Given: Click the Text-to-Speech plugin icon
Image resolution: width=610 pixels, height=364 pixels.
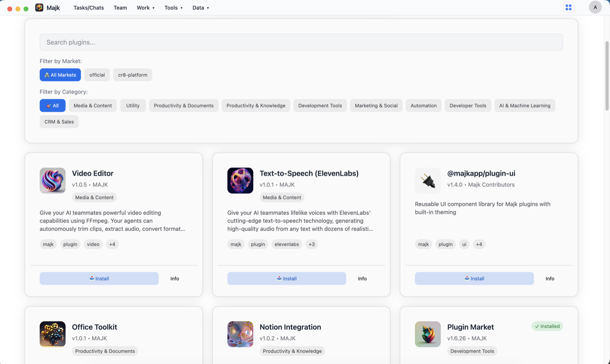Looking at the screenshot, I should click(240, 181).
